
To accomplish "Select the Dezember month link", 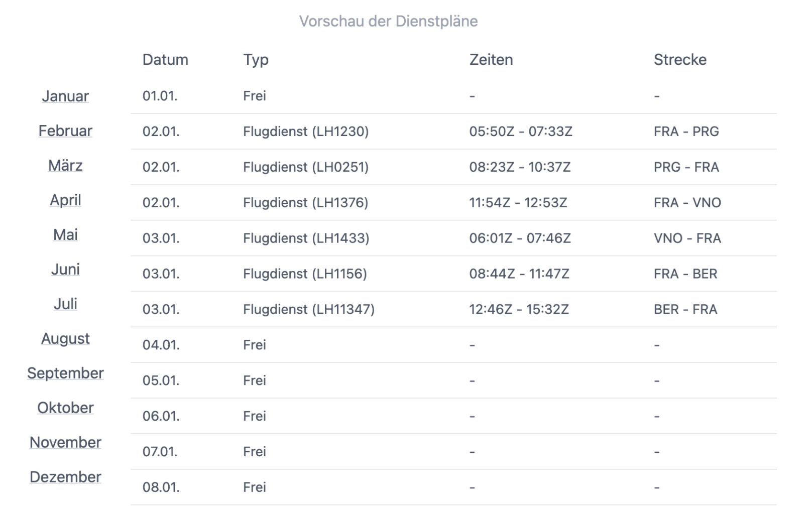I will coord(65,477).
